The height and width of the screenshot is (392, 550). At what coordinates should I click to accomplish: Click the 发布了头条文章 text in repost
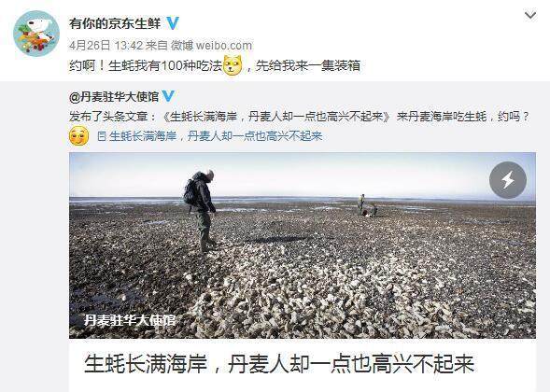(x=108, y=117)
